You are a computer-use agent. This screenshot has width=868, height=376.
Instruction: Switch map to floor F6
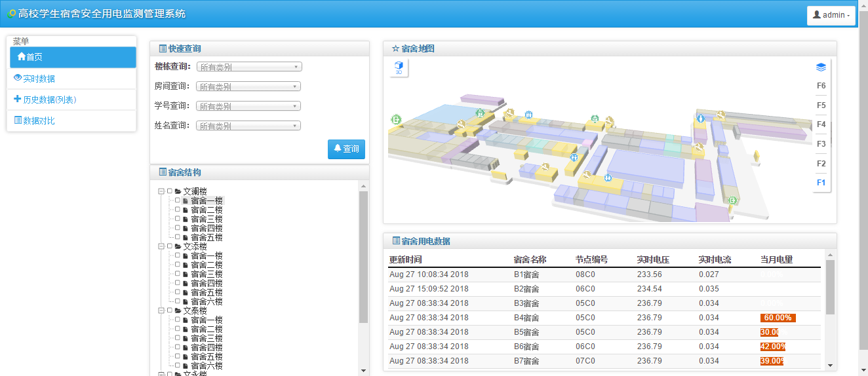pos(821,86)
